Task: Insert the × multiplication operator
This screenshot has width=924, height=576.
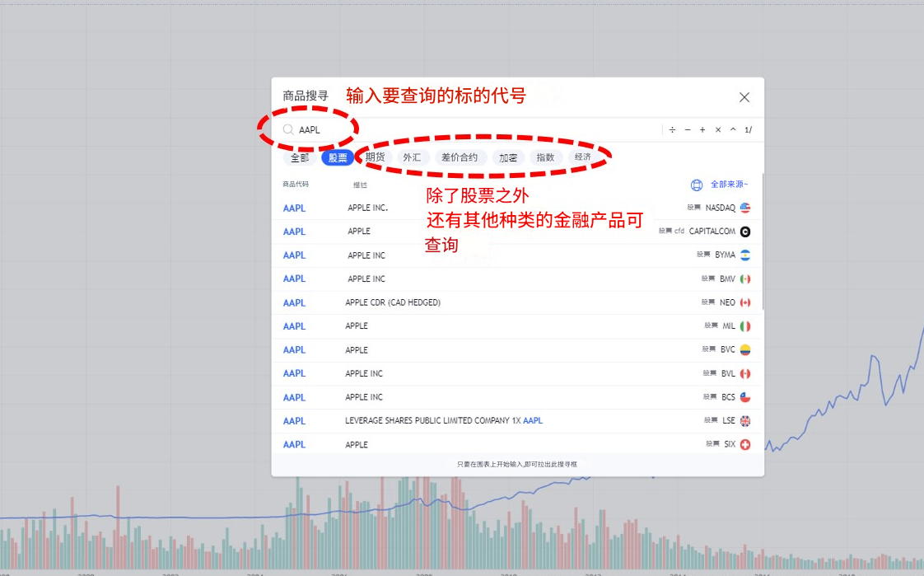Action: (718, 129)
